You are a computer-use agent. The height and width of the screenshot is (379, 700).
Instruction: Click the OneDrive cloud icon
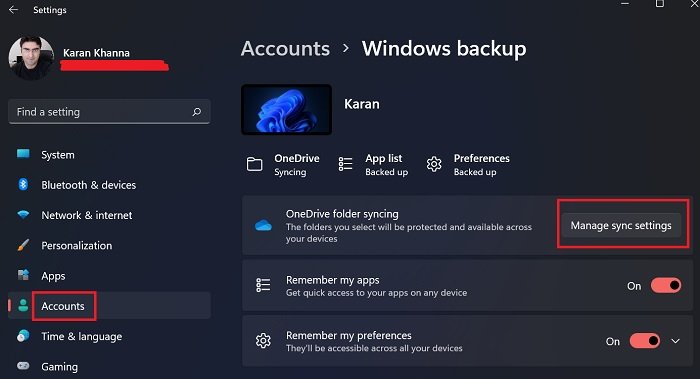pyautogui.click(x=263, y=225)
